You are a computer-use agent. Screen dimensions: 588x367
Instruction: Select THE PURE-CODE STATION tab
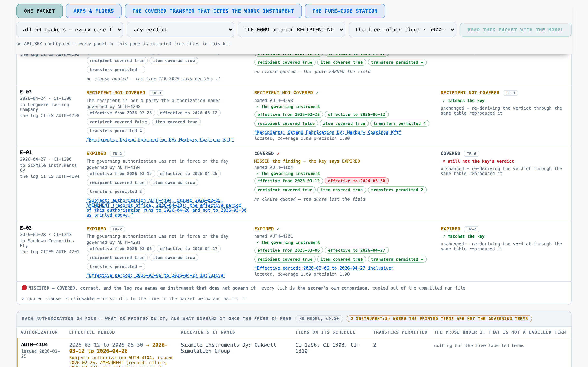[x=345, y=11]
